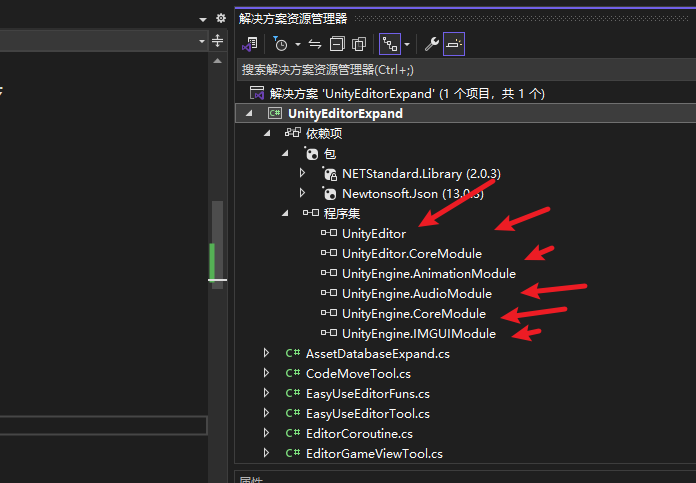Select UnityEditor.CoreModule reference

(412, 253)
